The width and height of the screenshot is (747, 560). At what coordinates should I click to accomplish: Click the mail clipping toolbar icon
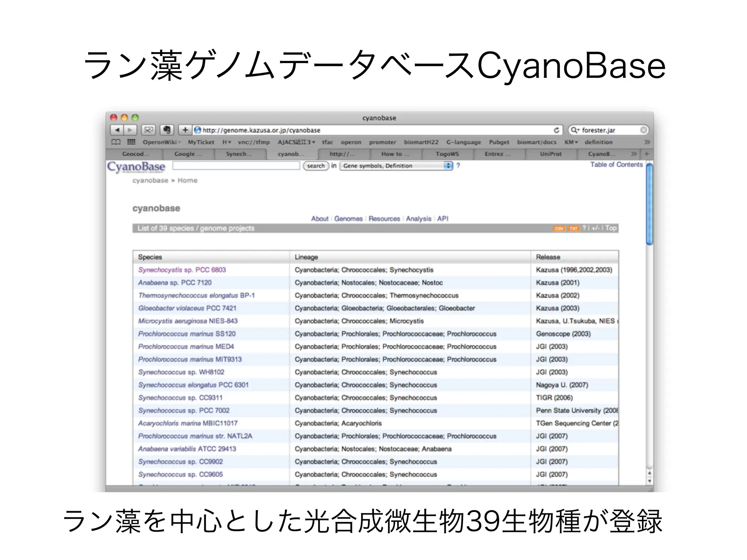pyautogui.click(x=148, y=130)
